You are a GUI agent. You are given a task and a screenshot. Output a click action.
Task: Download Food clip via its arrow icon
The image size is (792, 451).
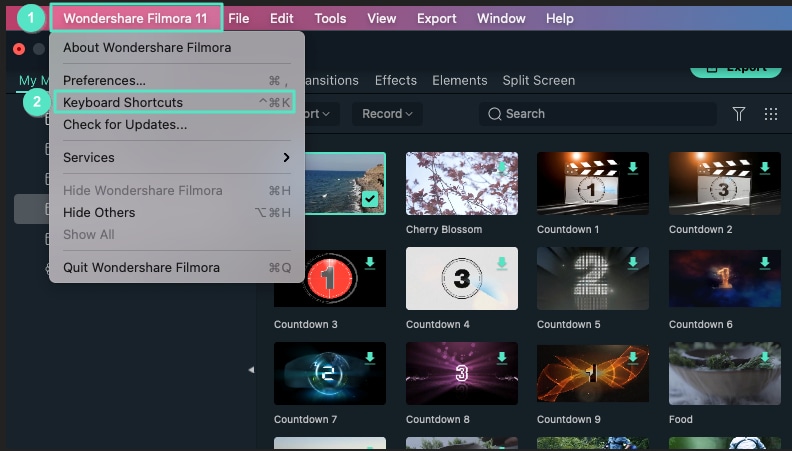click(765, 358)
